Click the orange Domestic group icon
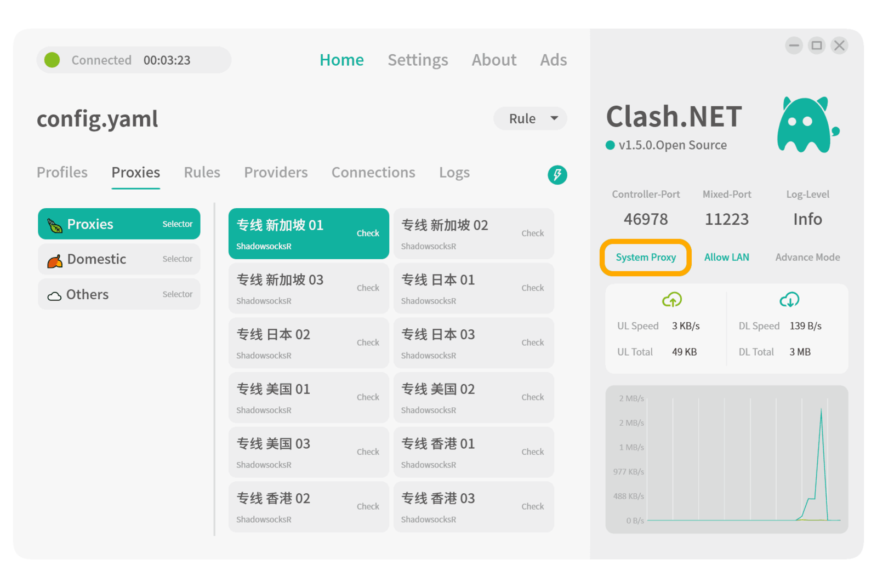877x588 pixels. tap(55, 260)
